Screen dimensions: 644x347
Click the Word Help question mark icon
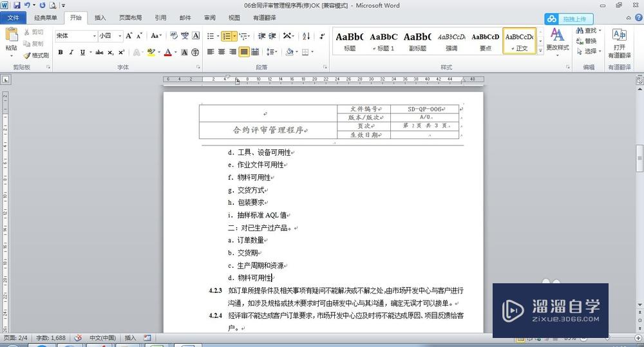639,17
